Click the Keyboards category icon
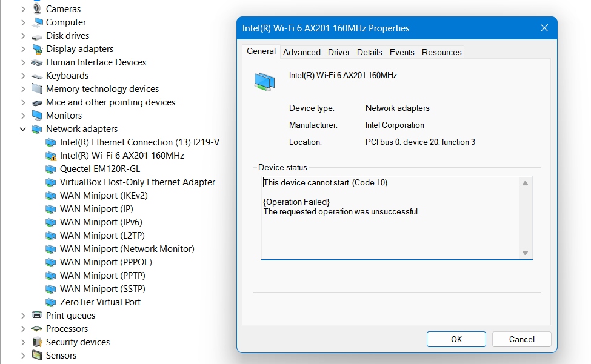 (36, 76)
